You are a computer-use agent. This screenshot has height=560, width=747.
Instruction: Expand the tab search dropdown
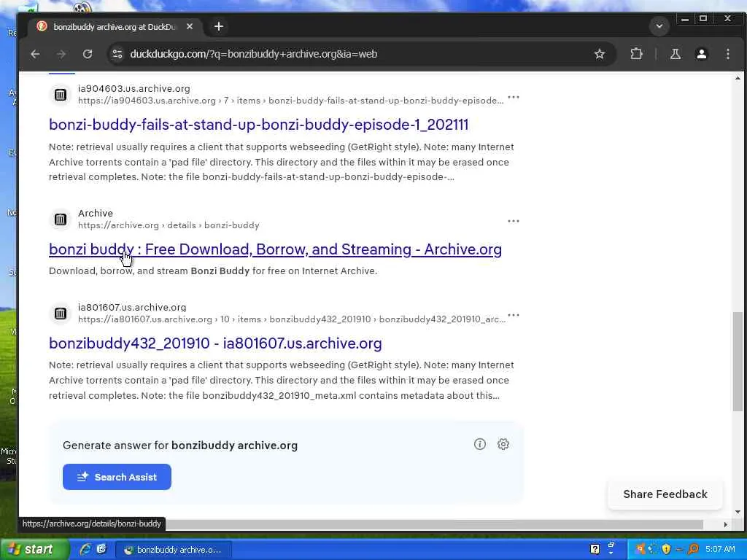point(659,26)
